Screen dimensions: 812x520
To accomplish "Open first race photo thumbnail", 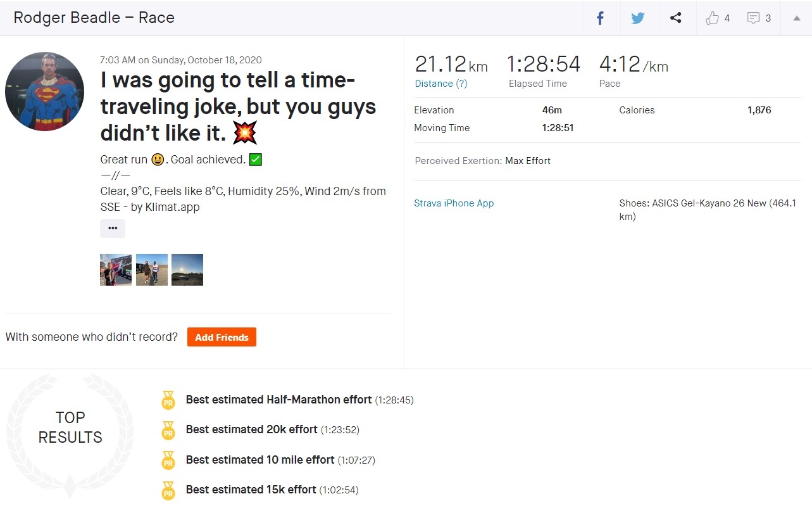I will pos(116,270).
